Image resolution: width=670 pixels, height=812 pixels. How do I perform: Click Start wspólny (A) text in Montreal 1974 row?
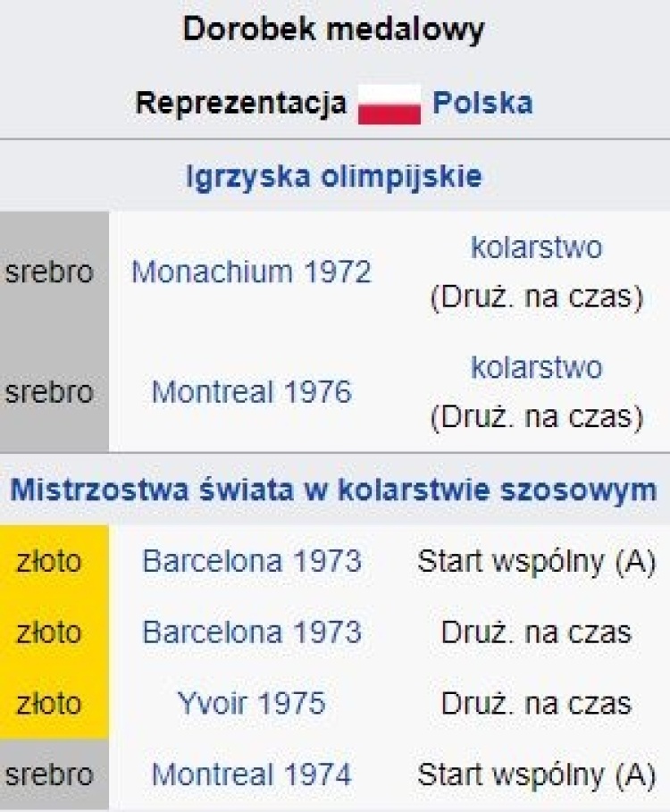point(537,774)
